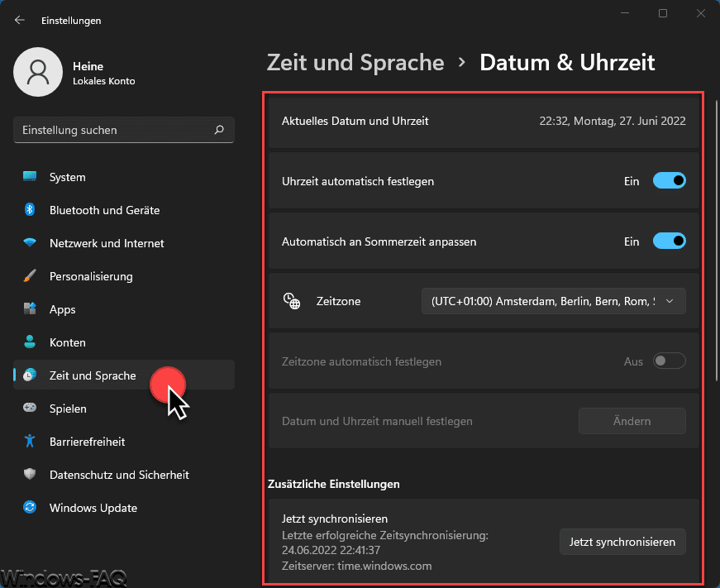Viewport: 720px width, 588px height.
Task: Select Konten in the sidebar
Action: (x=124, y=342)
